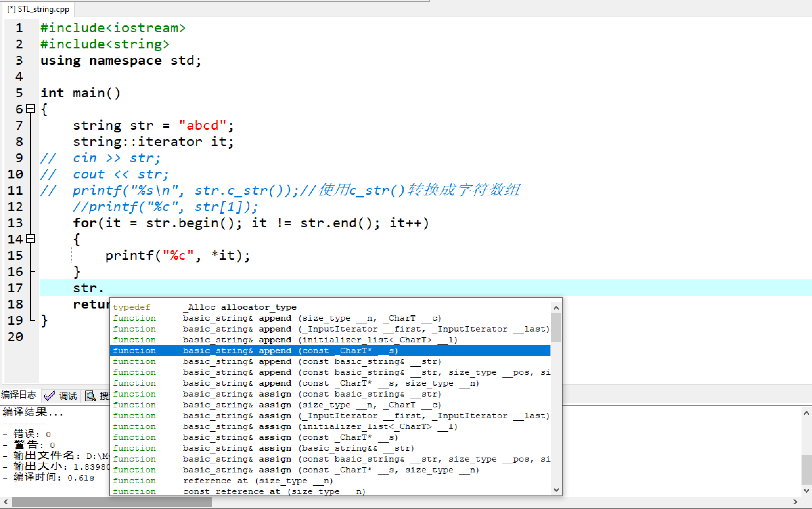Click compile log scroll up arrow

[807, 413]
